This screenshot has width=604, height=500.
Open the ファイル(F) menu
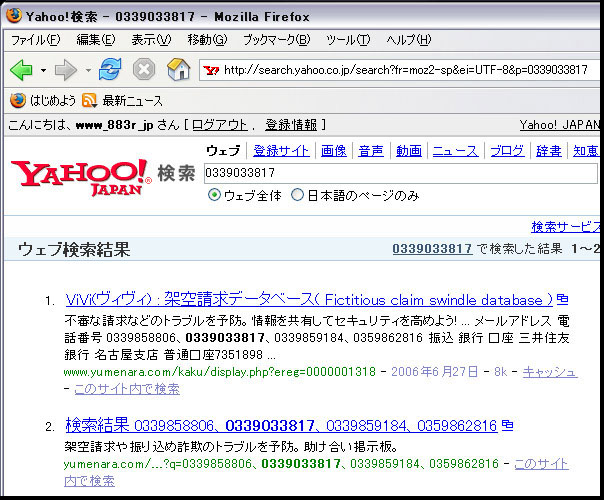(x=35, y=40)
